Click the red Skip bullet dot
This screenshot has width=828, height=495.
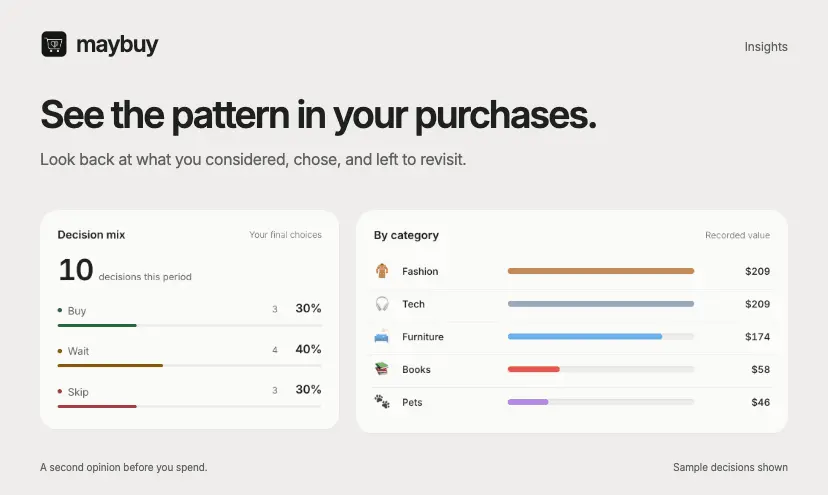(60, 391)
